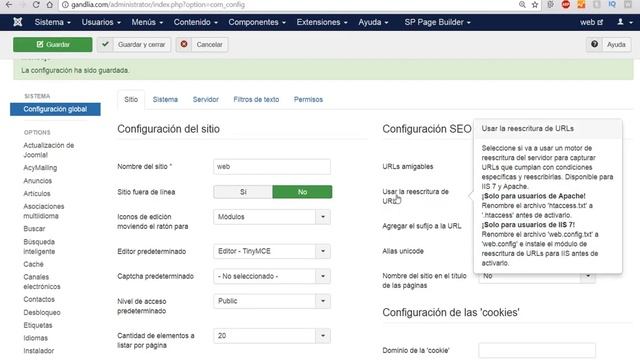The width and height of the screenshot is (640, 360).
Task: Bookmark page with star icon
Action: (x=535, y=5)
